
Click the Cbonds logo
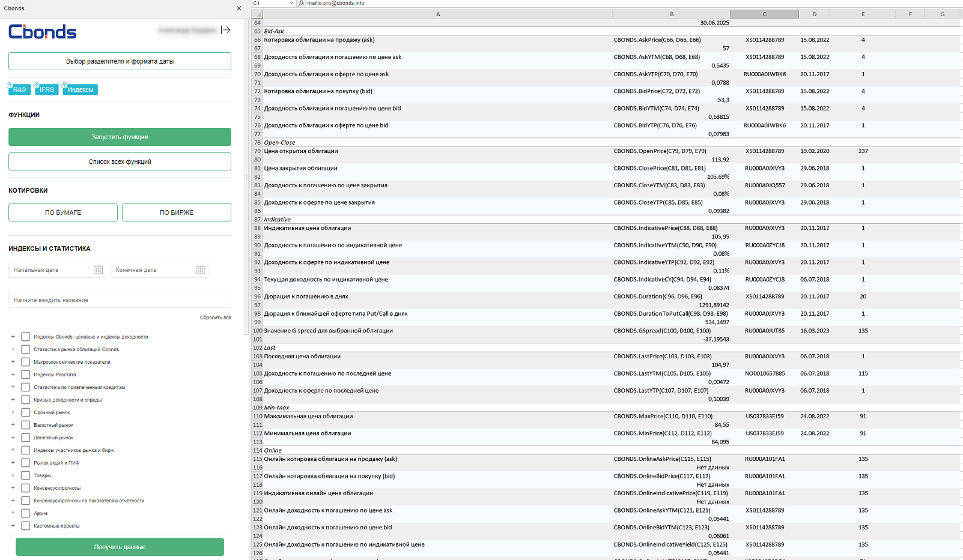tap(43, 32)
